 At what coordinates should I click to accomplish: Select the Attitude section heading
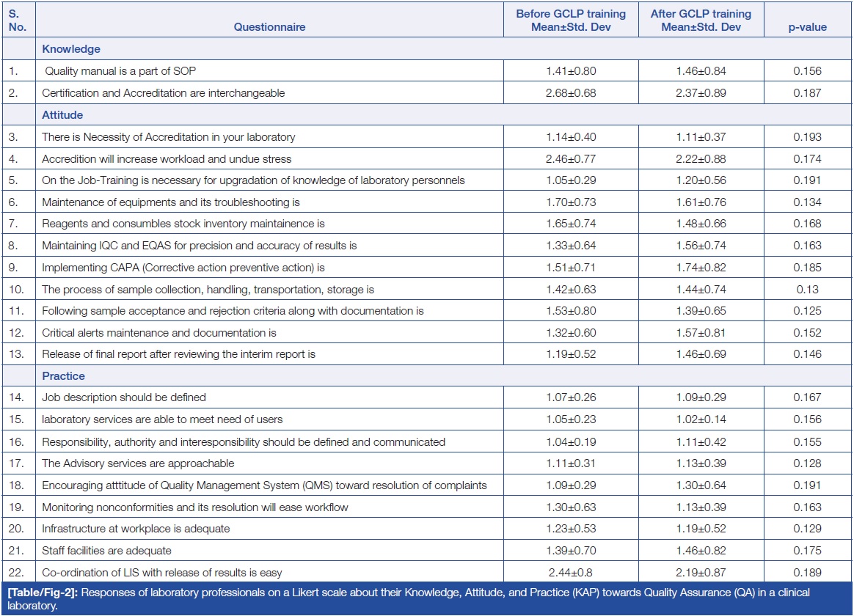pyautogui.click(x=62, y=115)
